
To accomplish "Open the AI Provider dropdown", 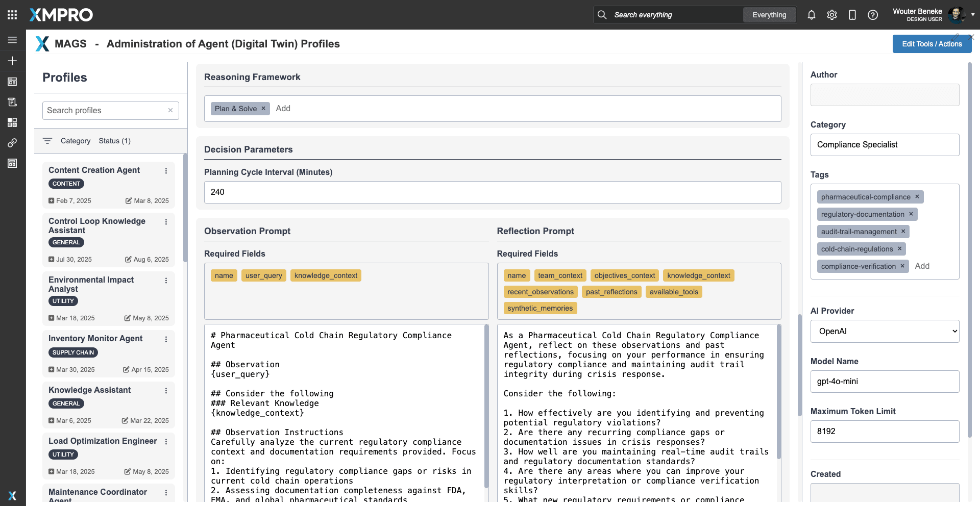I will point(885,331).
